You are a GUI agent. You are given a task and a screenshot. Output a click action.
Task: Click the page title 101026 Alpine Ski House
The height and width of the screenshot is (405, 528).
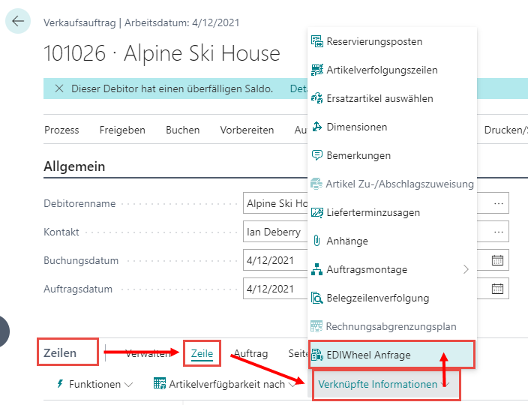click(162, 53)
